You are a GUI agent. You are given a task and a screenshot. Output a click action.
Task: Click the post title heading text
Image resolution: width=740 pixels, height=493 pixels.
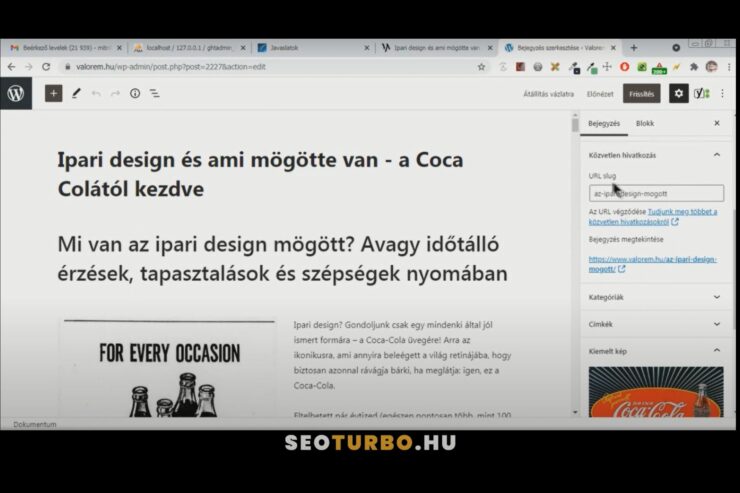[x=261, y=174]
